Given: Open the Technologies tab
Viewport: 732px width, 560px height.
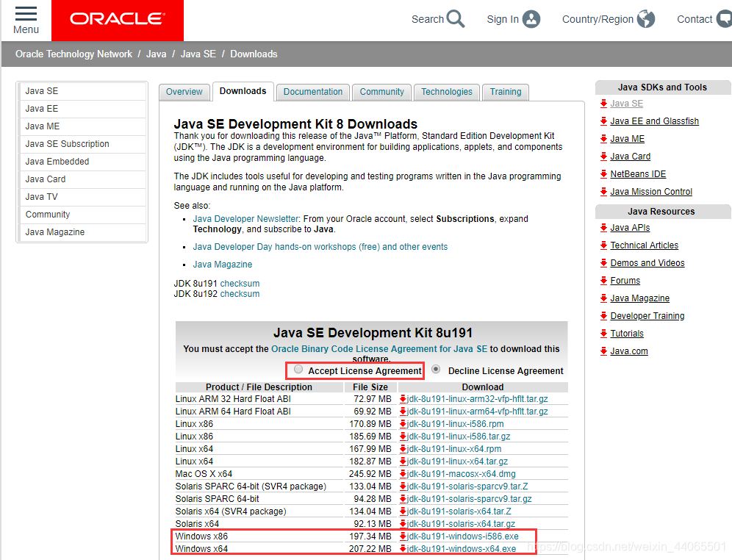Looking at the screenshot, I should 447,92.
